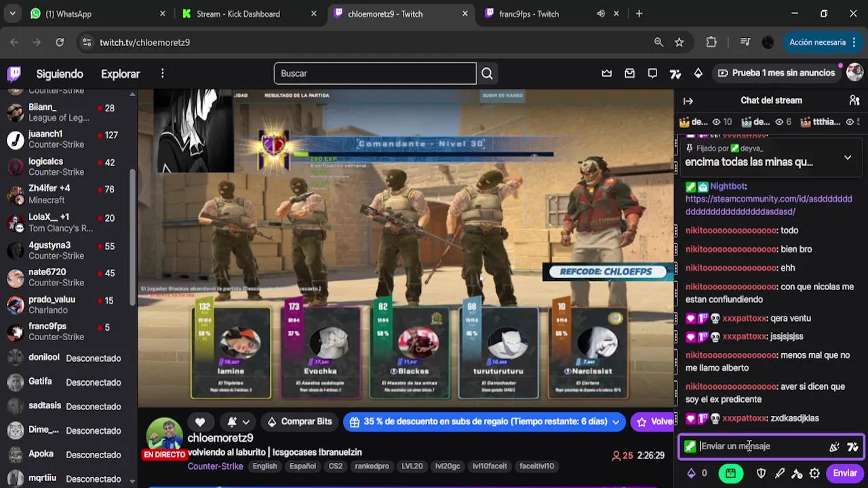Click the zoom magnifier in address bar
Image resolution: width=868 pixels, height=488 pixels.
(x=658, y=42)
